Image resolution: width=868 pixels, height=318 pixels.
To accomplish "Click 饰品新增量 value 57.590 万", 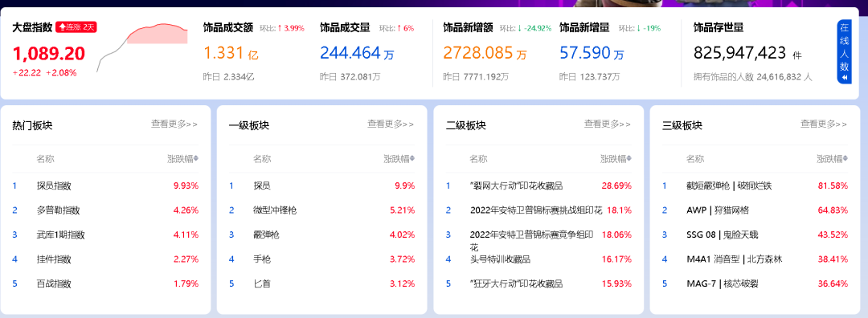I will coord(592,53).
